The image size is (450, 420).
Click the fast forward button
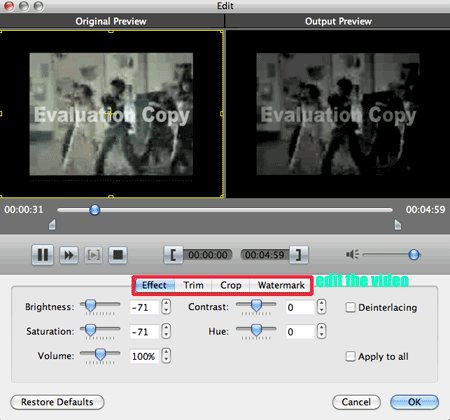(x=69, y=255)
